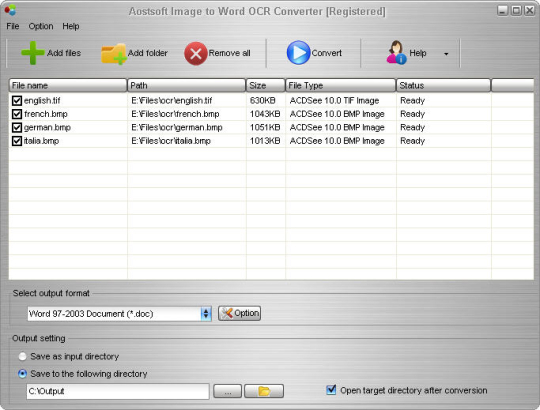Image resolution: width=540 pixels, height=410 pixels.
Task: Click the 1051KB size cell
Action: click(265, 127)
